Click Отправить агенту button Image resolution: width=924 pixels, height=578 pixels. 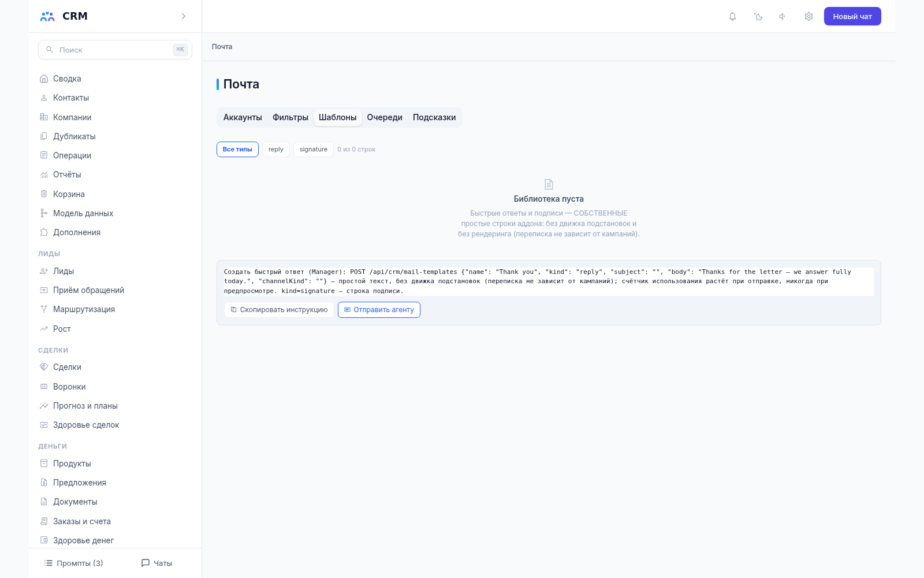point(379,310)
